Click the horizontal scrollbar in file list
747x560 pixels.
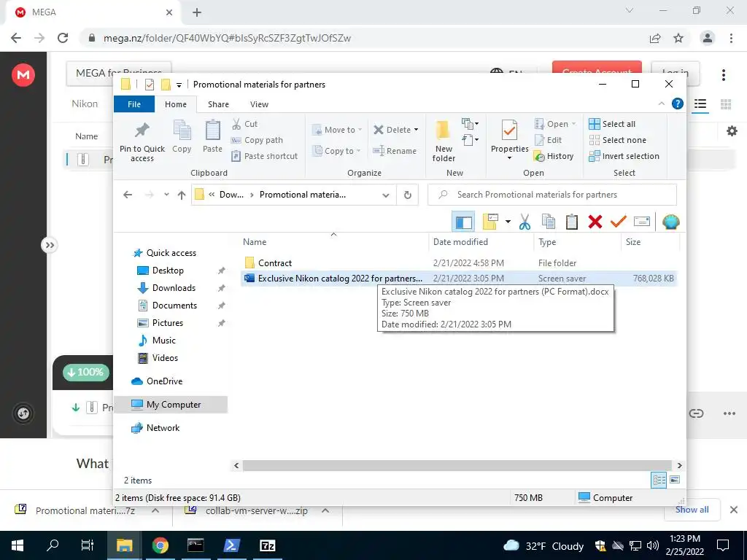[x=457, y=466]
